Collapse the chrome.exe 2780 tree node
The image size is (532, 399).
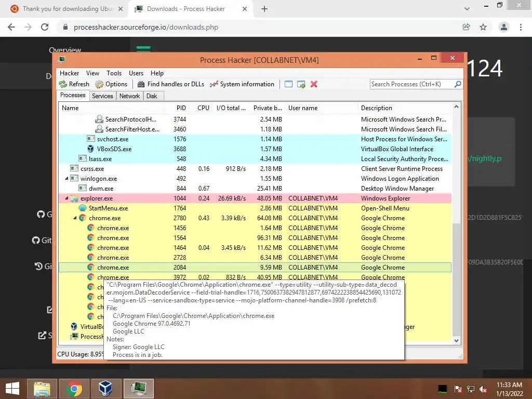75,218
